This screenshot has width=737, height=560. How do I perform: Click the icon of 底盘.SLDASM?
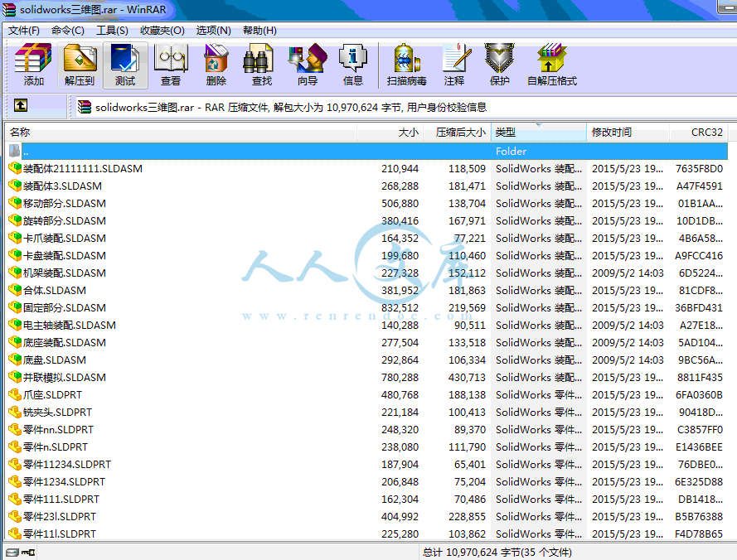[15, 360]
